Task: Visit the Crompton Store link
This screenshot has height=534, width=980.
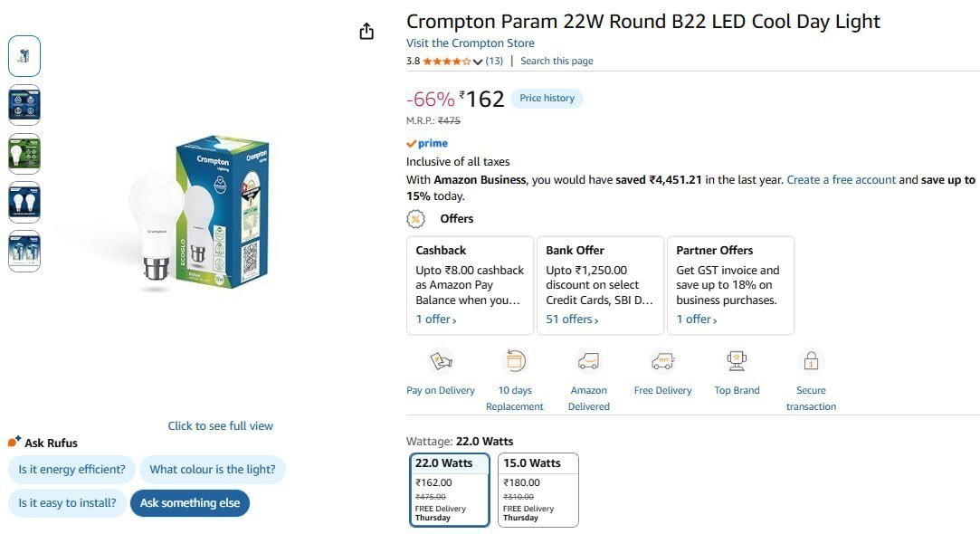Action: (470, 43)
